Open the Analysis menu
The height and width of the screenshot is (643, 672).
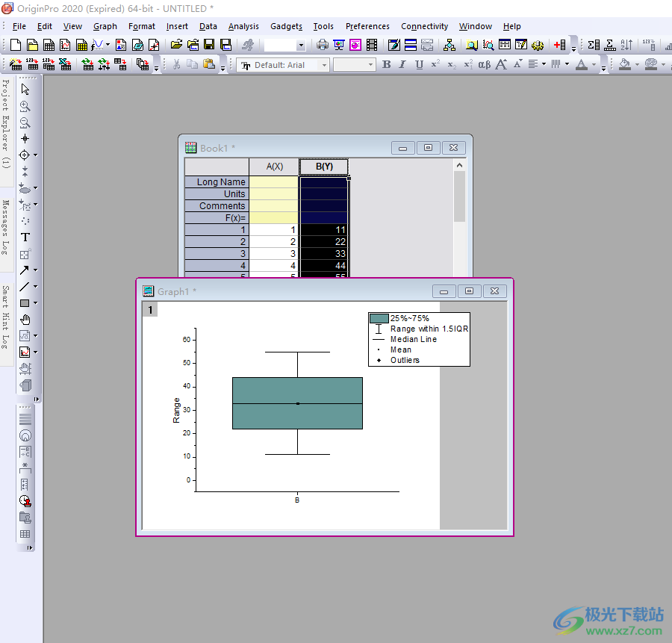(243, 26)
